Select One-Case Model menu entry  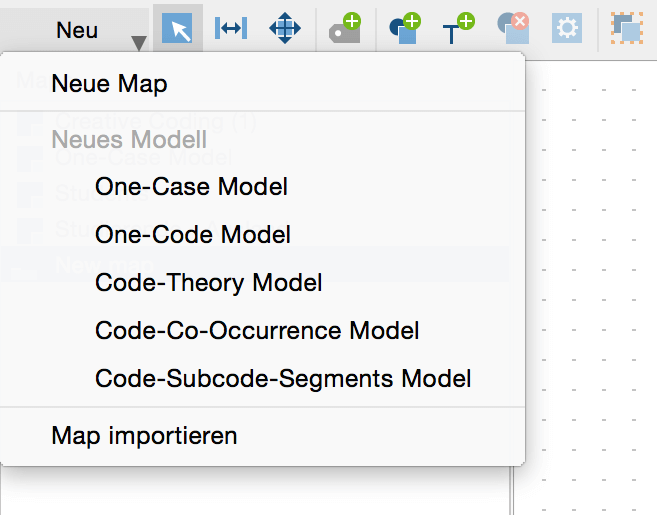tap(262, 186)
